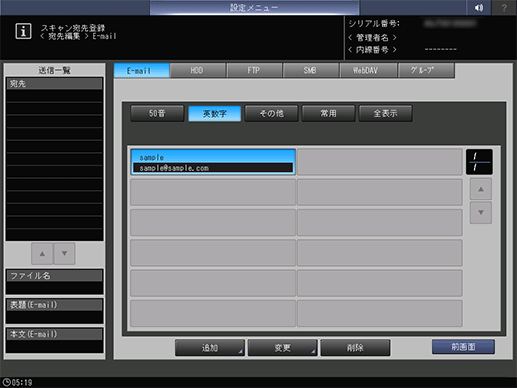
Task: Open help with the question mark icon
Action: 504,7
